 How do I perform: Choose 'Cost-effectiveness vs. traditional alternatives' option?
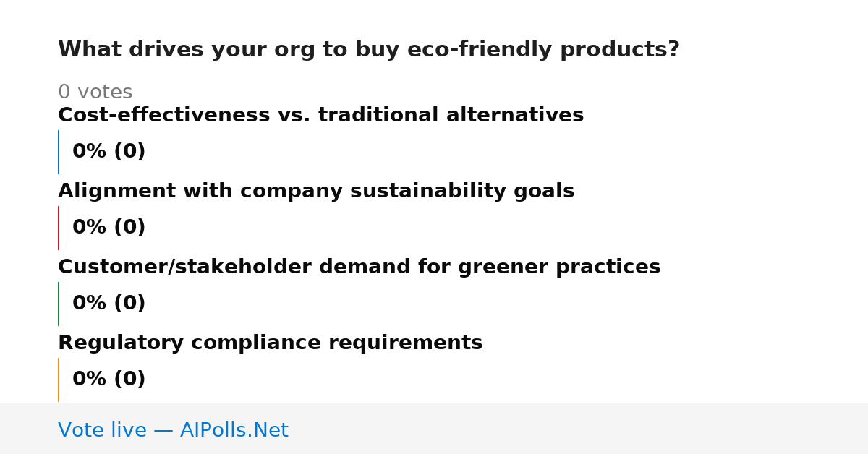click(320, 115)
